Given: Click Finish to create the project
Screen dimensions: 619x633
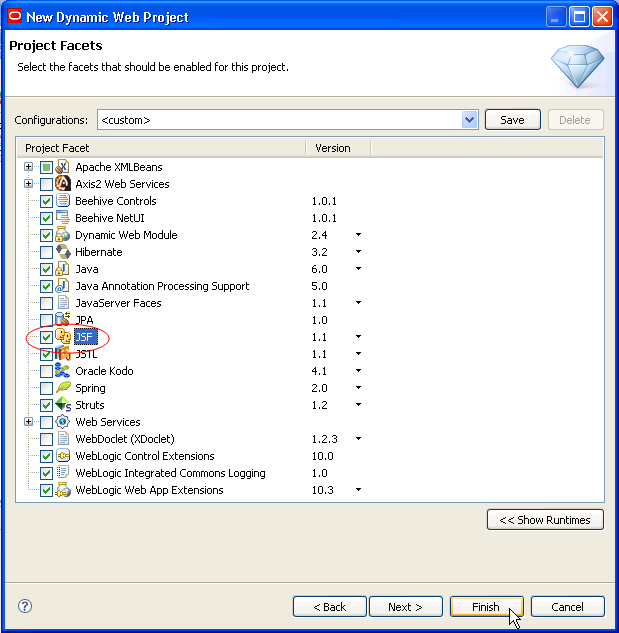Looking at the screenshot, I should pyautogui.click(x=487, y=606).
